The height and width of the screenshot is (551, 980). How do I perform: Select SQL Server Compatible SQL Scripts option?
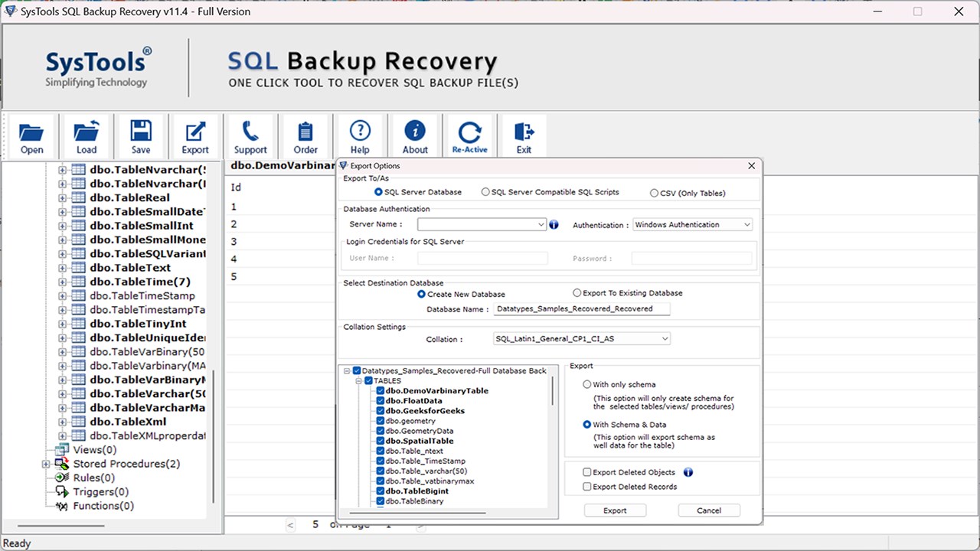click(485, 192)
